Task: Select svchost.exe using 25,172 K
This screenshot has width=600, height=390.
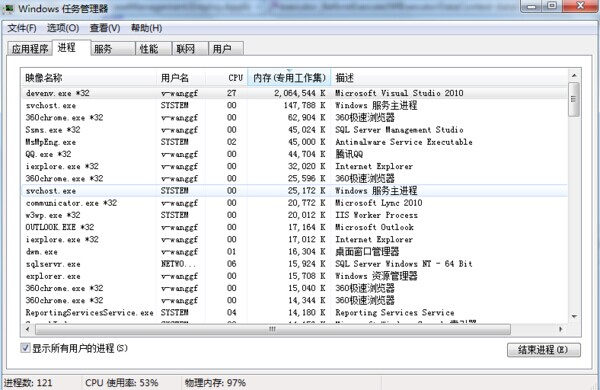Action: 295,191
